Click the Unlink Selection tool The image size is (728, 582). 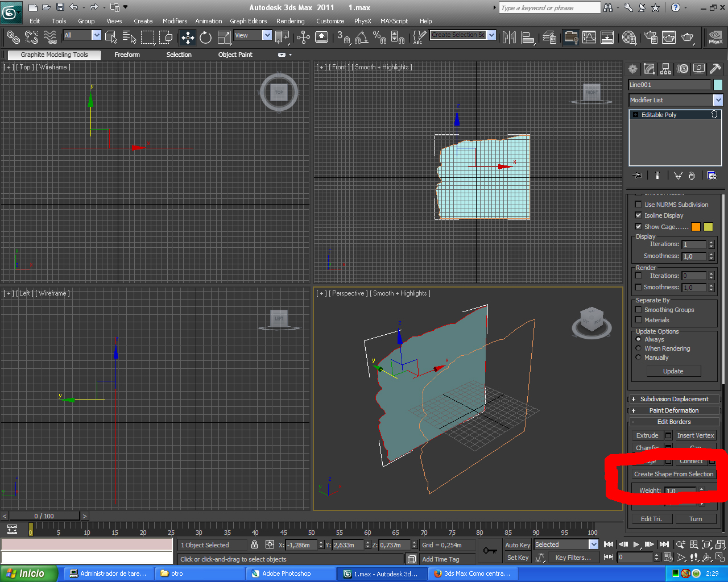click(x=31, y=38)
